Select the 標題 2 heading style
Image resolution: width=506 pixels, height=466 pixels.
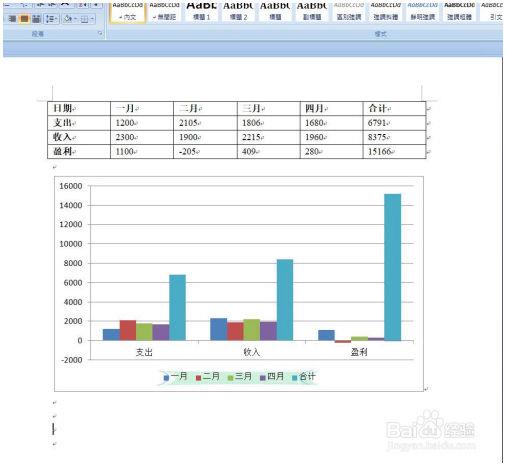click(x=238, y=13)
